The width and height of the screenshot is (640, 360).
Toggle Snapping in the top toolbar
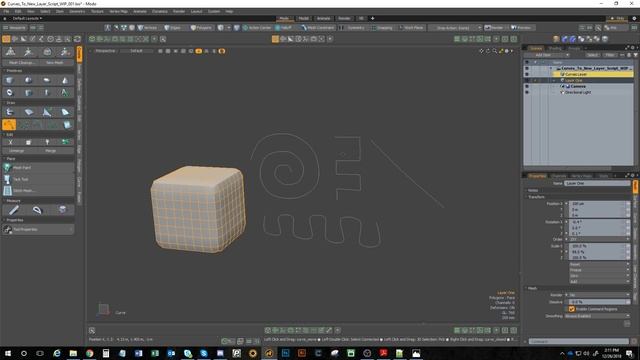382,28
